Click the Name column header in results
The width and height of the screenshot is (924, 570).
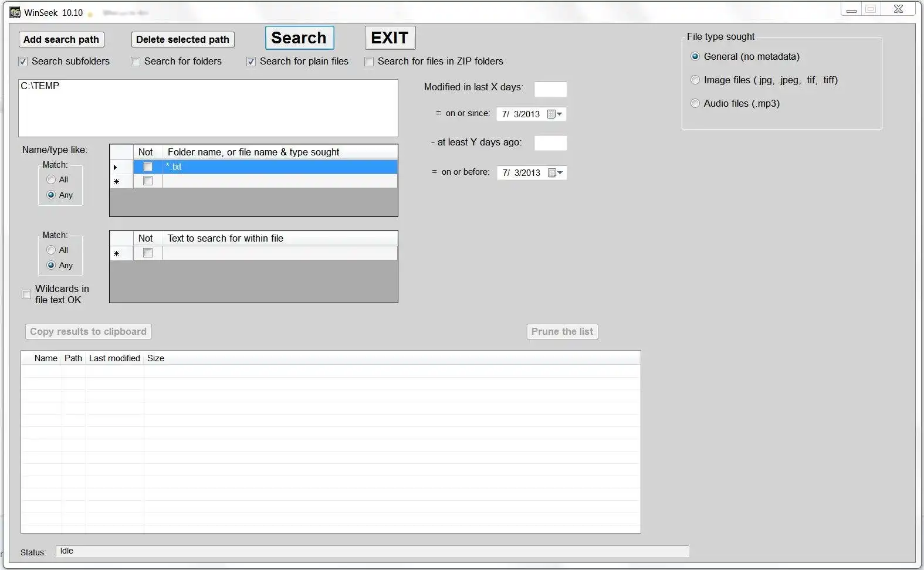click(46, 358)
